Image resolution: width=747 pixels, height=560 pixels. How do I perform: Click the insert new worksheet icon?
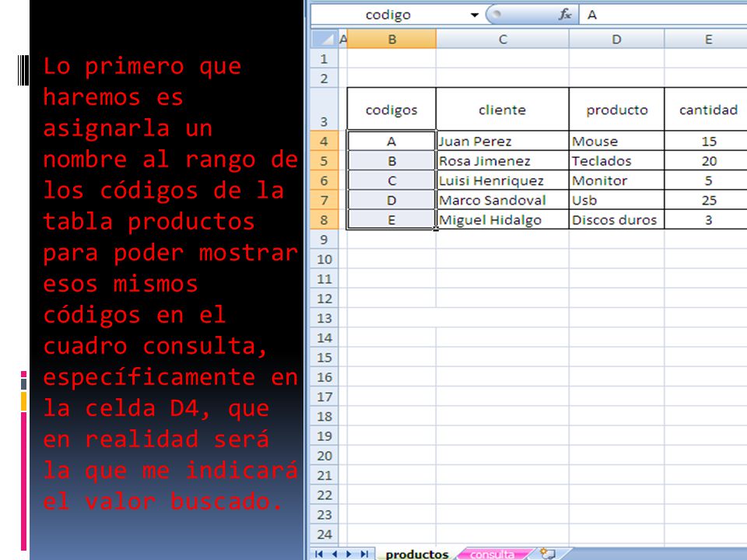[x=548, y=554]
